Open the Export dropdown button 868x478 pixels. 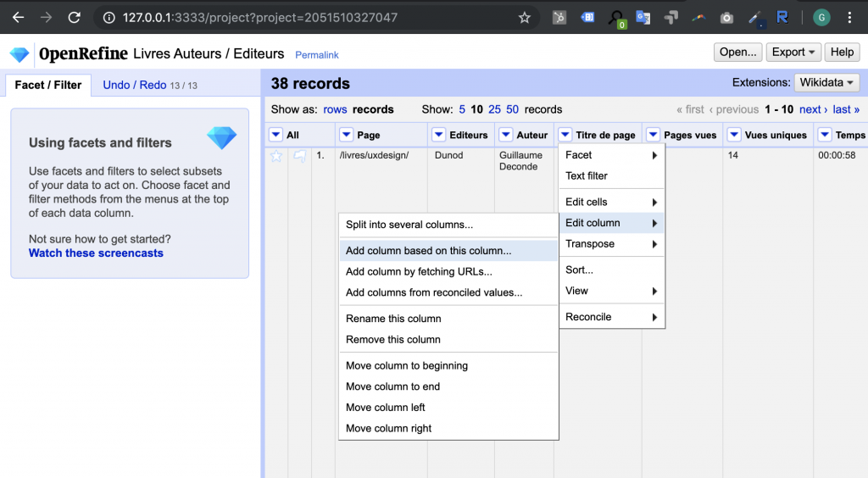click(x=793, y=52)
